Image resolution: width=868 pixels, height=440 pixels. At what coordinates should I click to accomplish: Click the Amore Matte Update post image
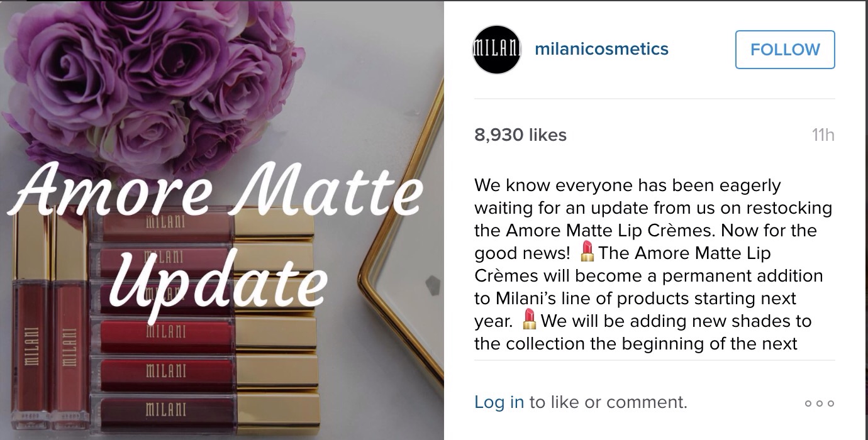pos(222,220)
